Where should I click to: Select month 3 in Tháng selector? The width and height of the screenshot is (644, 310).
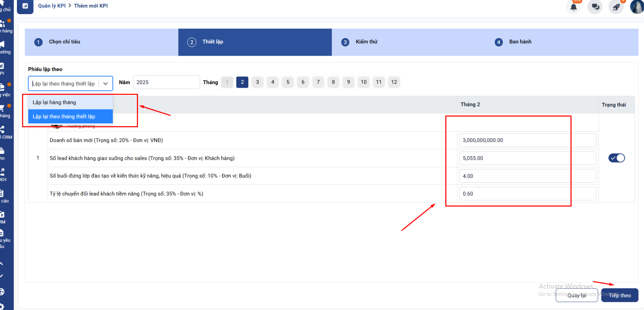[x=258, y=82]
